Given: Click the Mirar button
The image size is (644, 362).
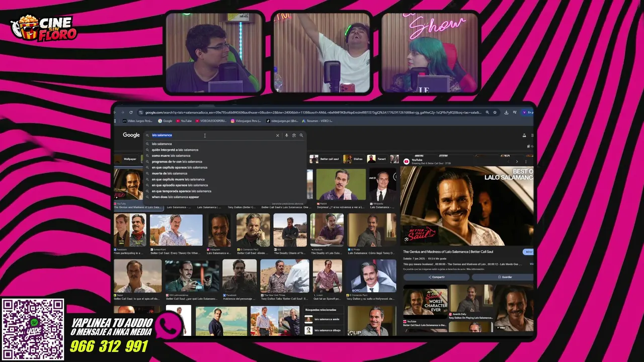Looking at the screenshot, I should 528,252.
